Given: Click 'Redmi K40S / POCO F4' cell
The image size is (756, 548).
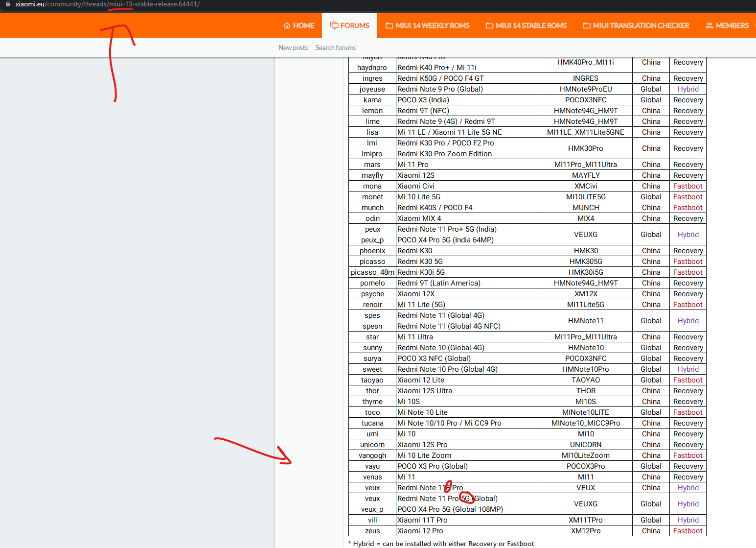Looking at the screenshot, I should (468, 208).
